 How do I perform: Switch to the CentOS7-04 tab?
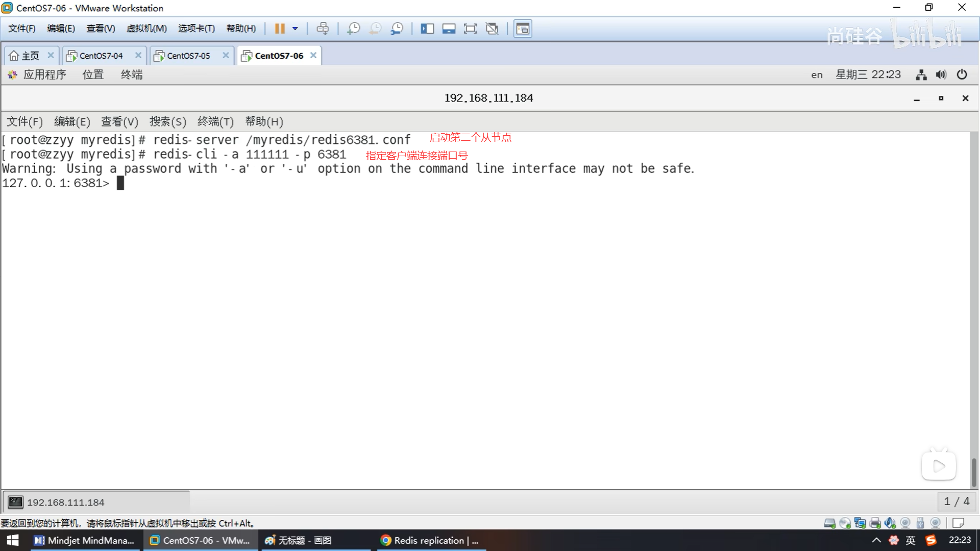point(101,56)
